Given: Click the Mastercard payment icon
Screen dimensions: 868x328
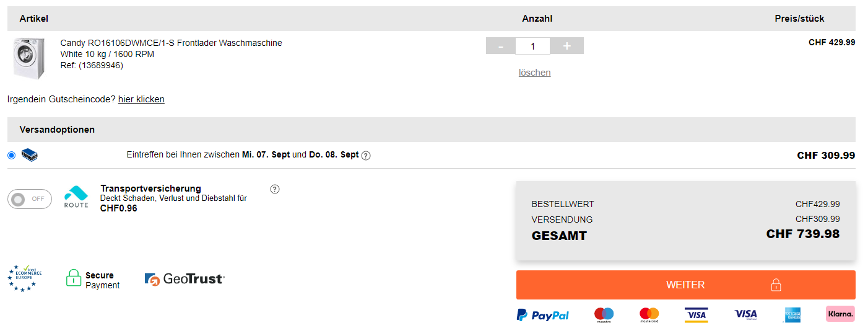Looking at the screenshot, I should coord(649,314).
